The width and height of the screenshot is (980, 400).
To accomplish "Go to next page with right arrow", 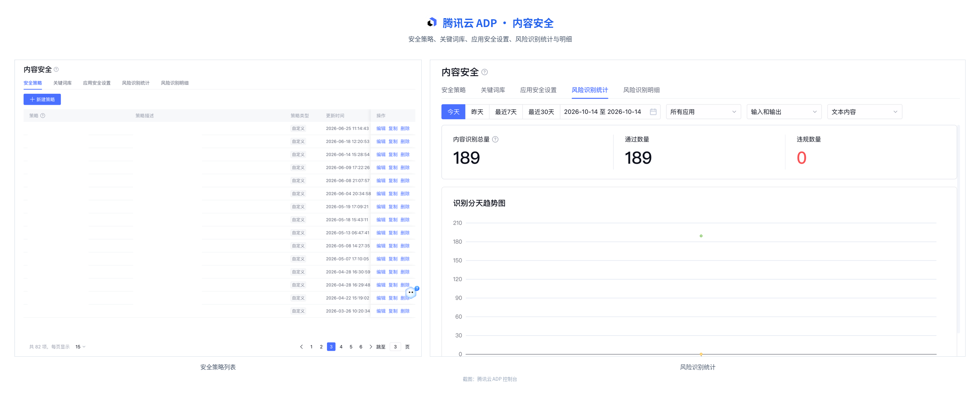I will point(371,347).
